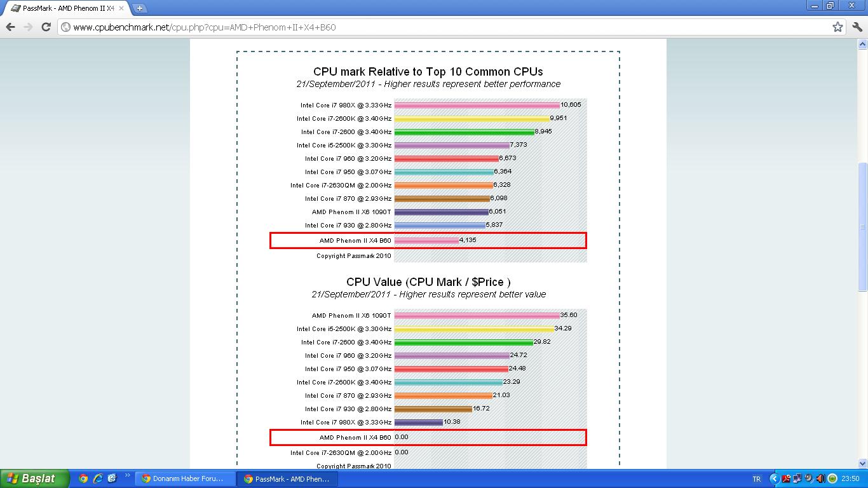This screenshot has height=488, width=868.
Task: Click the webcam tray icon
Action: pyautogui.click(x=808, y=478)
